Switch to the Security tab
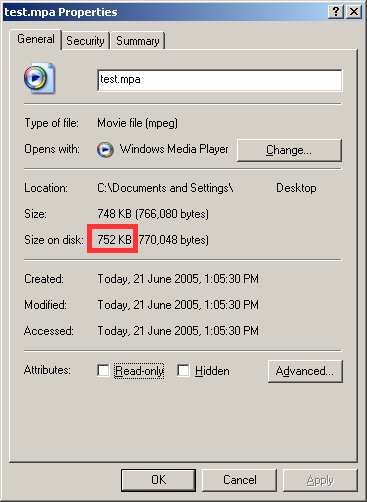This screenshot has width=367, height=502. [x=85, y=41]
